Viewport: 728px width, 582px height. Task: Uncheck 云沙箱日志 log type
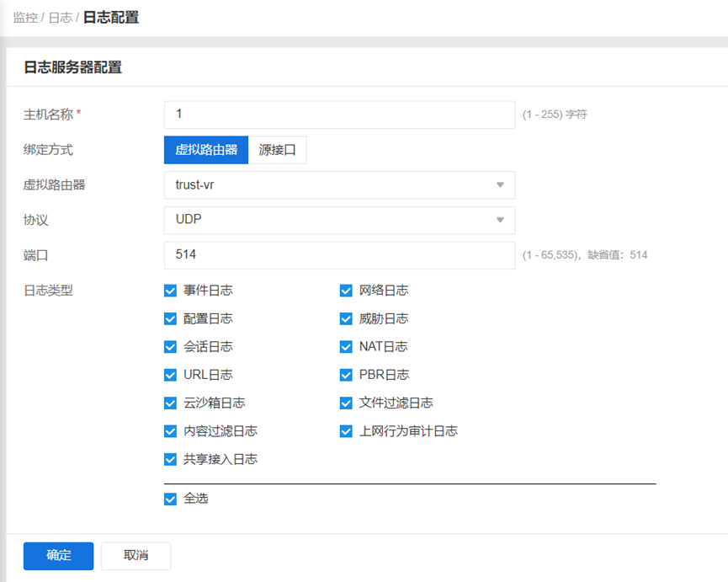pyautogui.click(x=170, y=403)
